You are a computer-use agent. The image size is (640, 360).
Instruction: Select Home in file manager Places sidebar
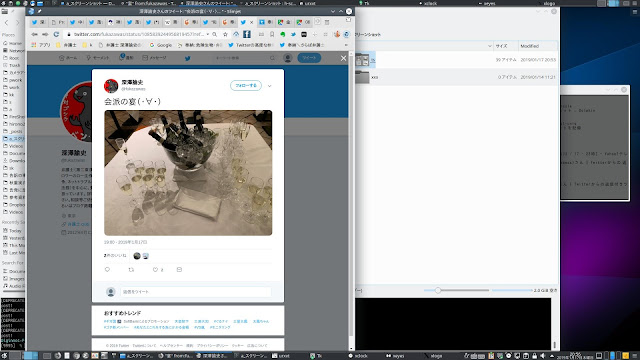pos(12,43)
